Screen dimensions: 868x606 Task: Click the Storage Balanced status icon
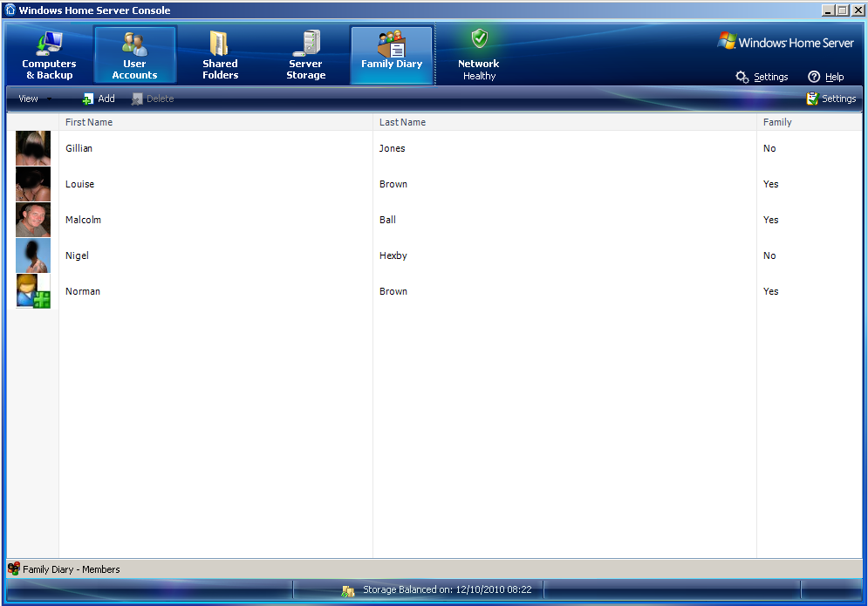click(x=348, y=590)
